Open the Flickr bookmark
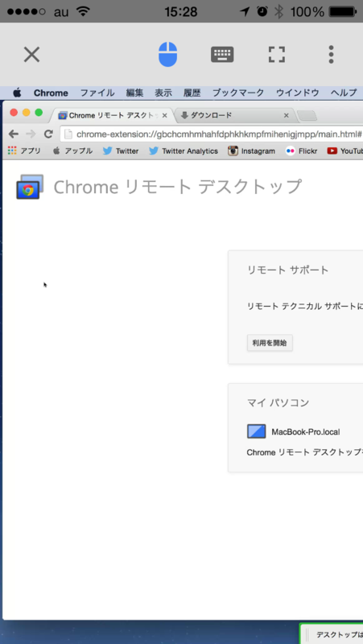Image resolution: width=363 pixels, height=644 pixels. coord(302,151)
